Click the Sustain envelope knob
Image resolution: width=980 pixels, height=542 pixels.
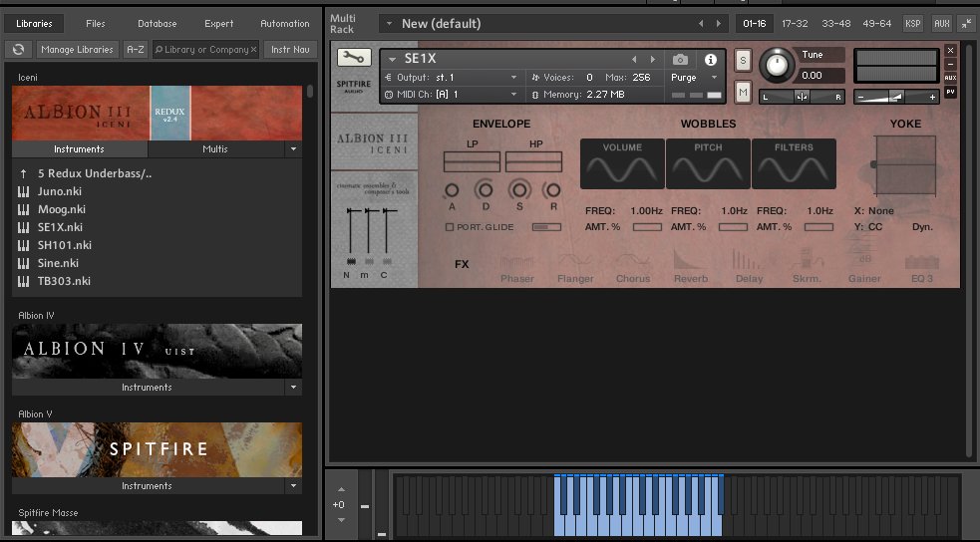click(519, 189)
